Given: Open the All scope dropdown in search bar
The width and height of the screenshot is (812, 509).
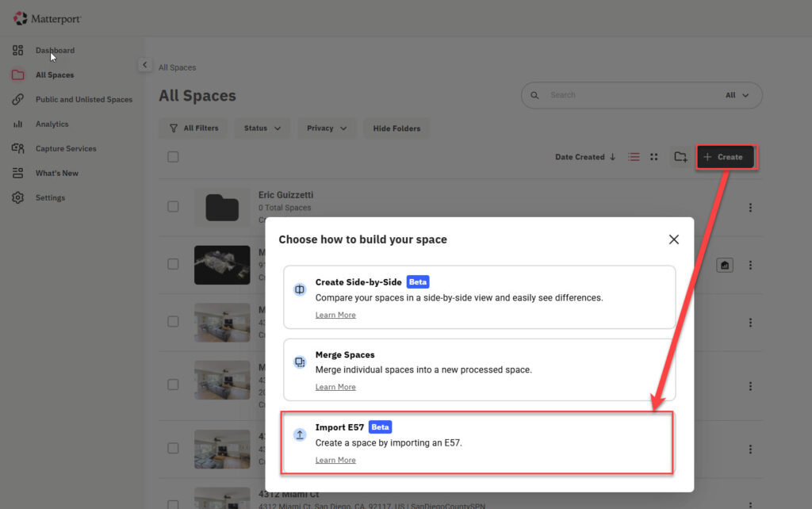Looking at the screenshot, I should tap(736, 94).
